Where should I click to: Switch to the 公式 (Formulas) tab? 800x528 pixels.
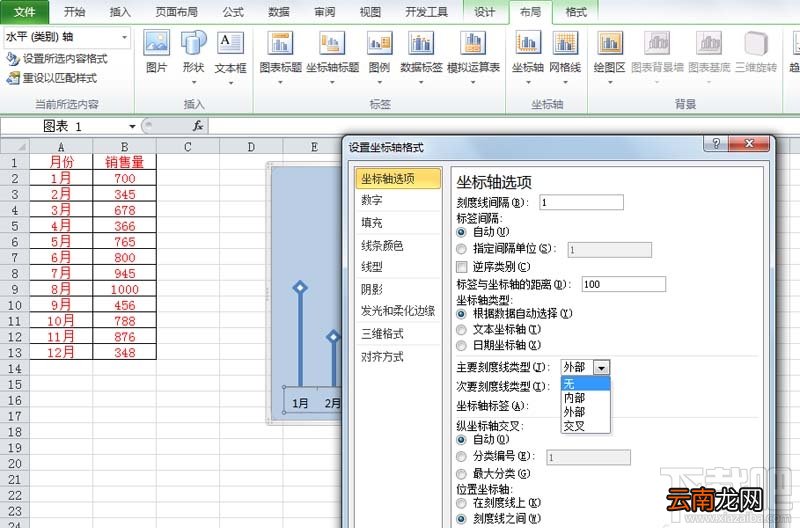233,12
